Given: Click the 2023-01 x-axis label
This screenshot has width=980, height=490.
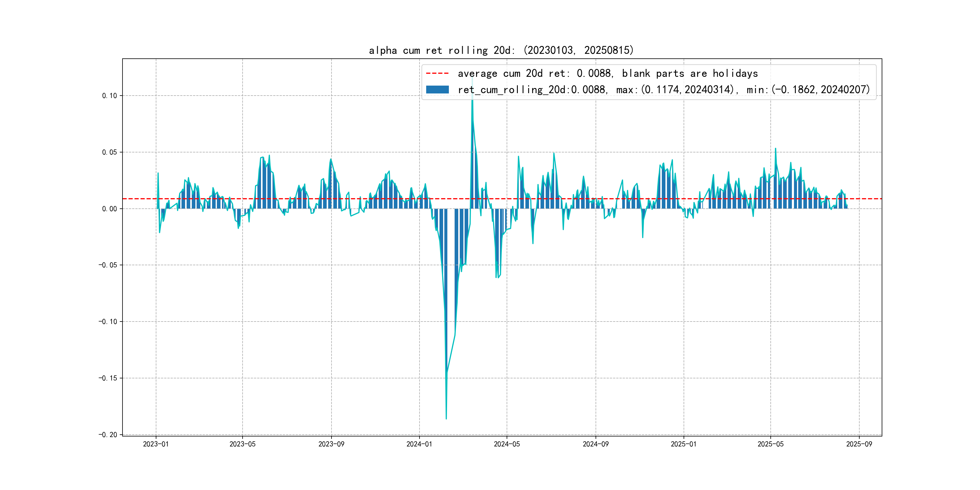Looking at the screenshot, I should (155, 444).
